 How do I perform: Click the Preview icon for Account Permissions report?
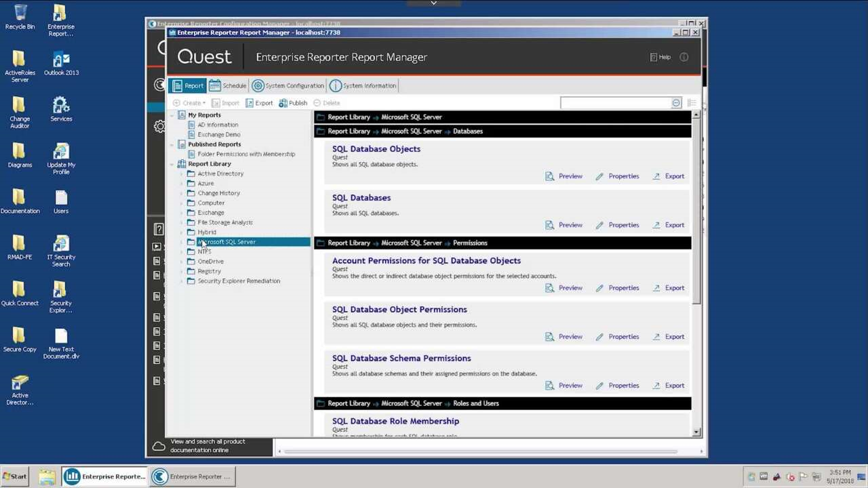pos(549,287)
